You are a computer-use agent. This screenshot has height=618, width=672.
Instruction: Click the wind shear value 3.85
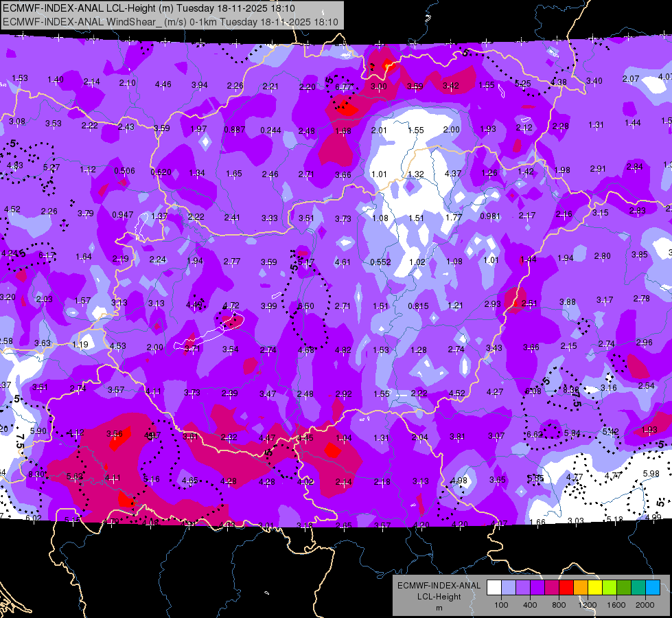[640, 254]
